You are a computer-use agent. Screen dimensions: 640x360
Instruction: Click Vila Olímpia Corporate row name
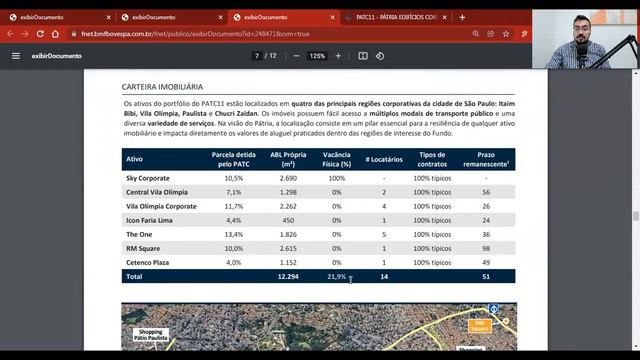point(161,207)
